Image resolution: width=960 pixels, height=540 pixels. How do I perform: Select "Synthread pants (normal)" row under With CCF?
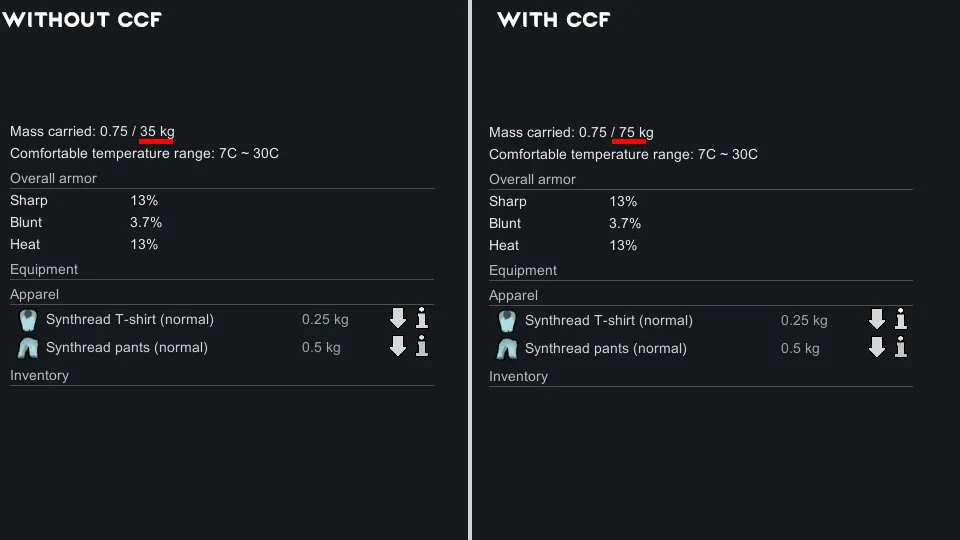[605, 349]
